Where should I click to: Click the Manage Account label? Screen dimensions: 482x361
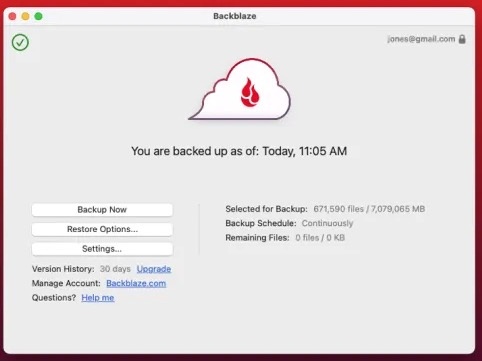66,283
